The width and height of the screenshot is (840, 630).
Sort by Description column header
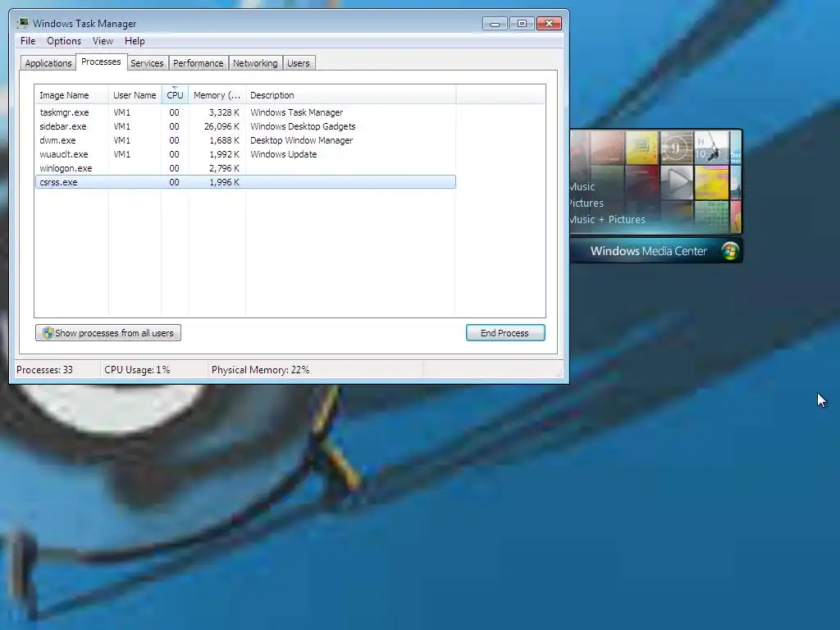[x=350, y=95]
